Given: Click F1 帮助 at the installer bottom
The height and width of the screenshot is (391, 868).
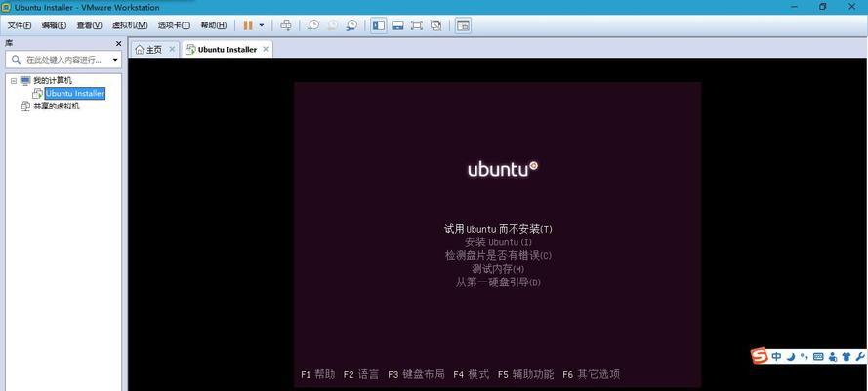Looking at the screenshot, I should coord(317,374).
